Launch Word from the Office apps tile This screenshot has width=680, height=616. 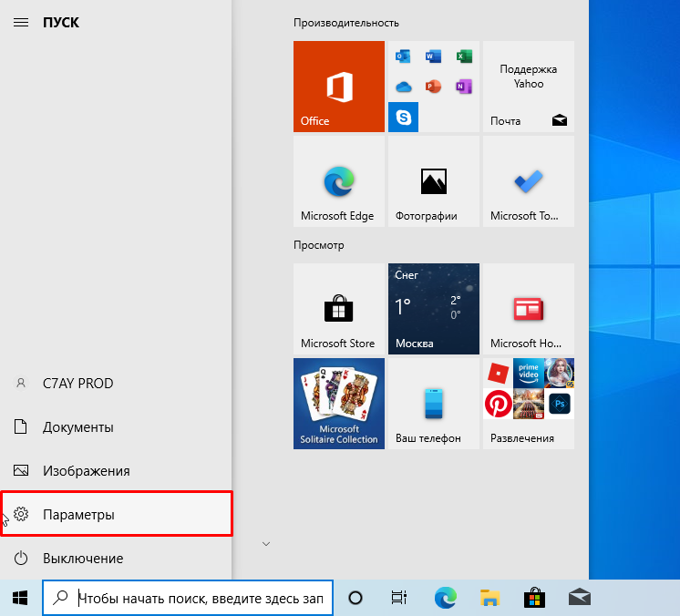(x=433, y=56)
